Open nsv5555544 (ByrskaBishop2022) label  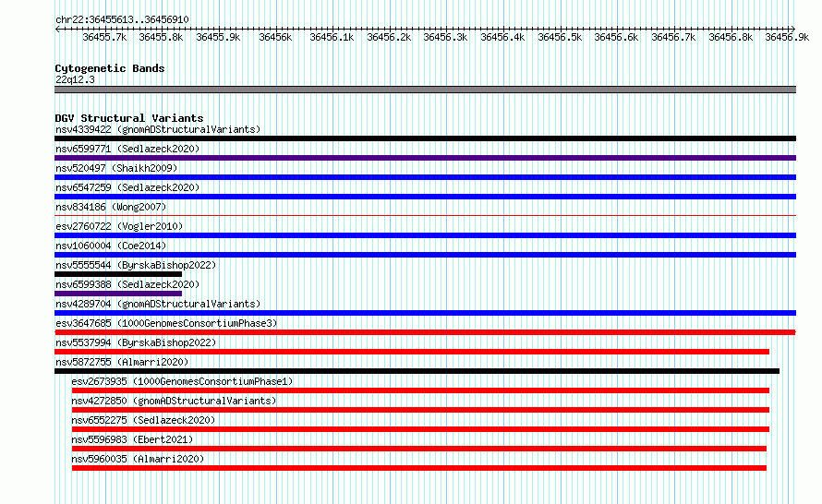pyautogui.click(x=136, y=265)
